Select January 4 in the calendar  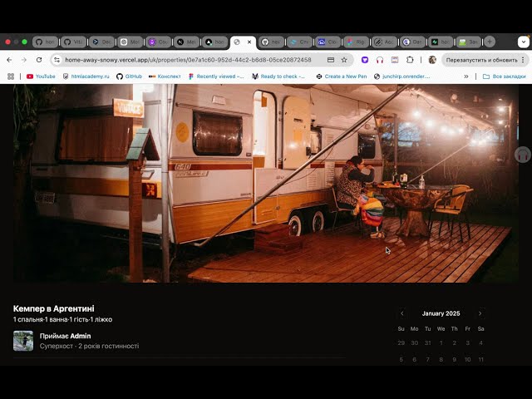[x=480, y=343]
